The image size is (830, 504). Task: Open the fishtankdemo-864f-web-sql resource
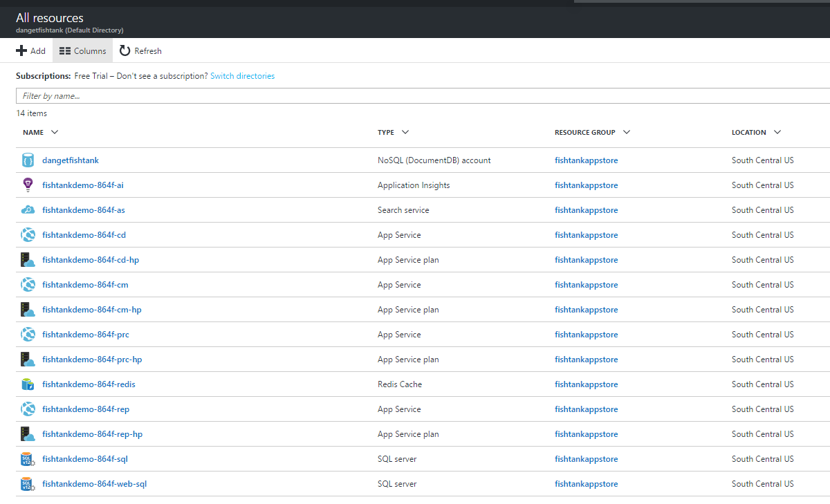95,484
